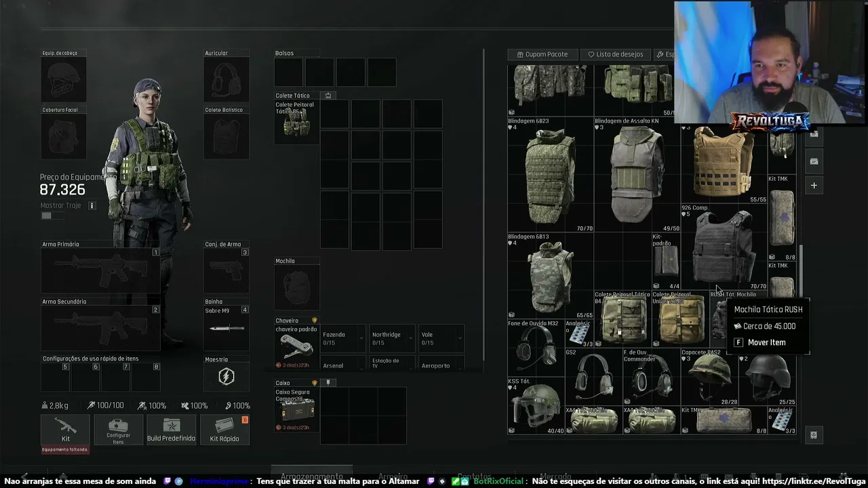Select the GS2 headset

593,376
